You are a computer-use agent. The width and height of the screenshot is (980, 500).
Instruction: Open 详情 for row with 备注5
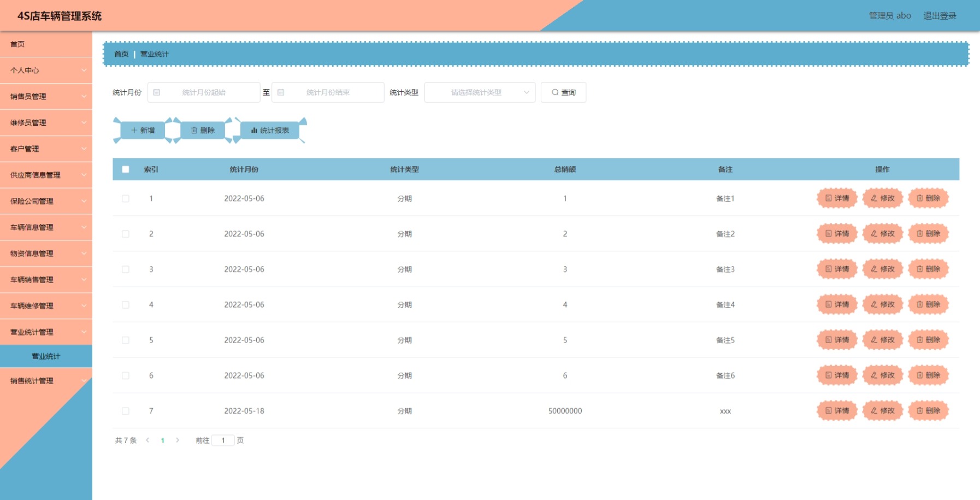837,340
